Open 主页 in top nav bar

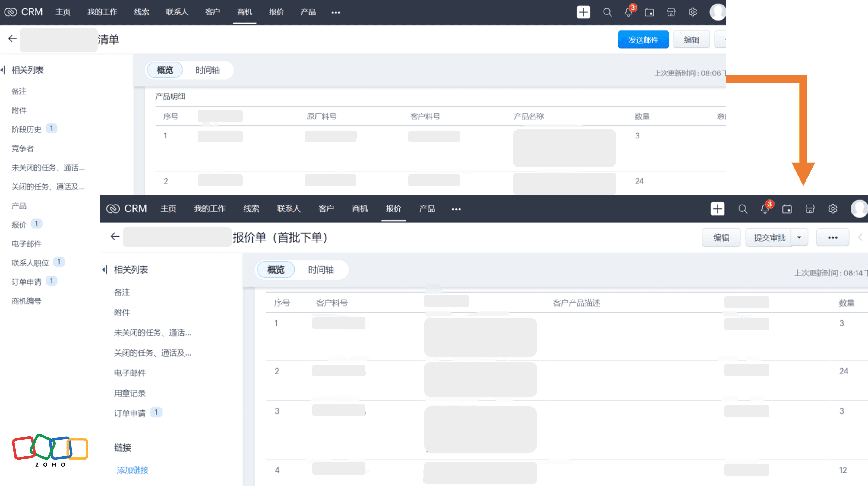click(63, 12)
